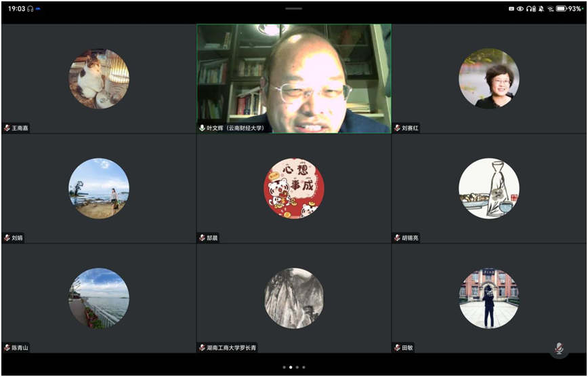
Task: Tap the top center pull-down handle
Action: coord(294,8)
